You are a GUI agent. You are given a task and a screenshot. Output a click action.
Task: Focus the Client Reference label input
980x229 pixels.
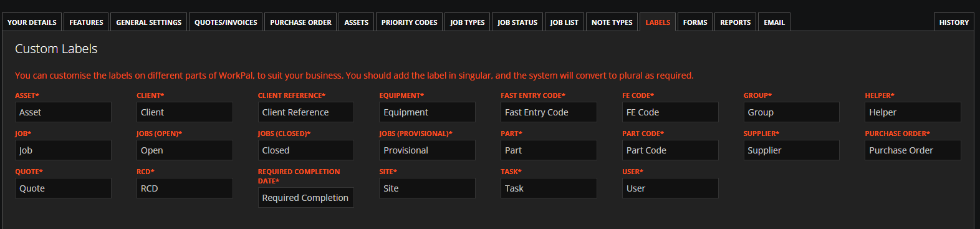[x=306, y=112]
